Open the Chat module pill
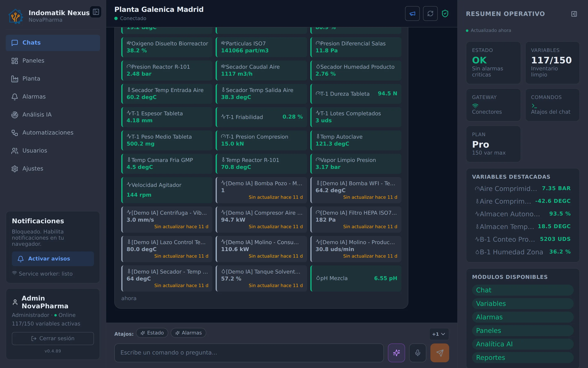The image size is (588, 368). tap(523, 290)
